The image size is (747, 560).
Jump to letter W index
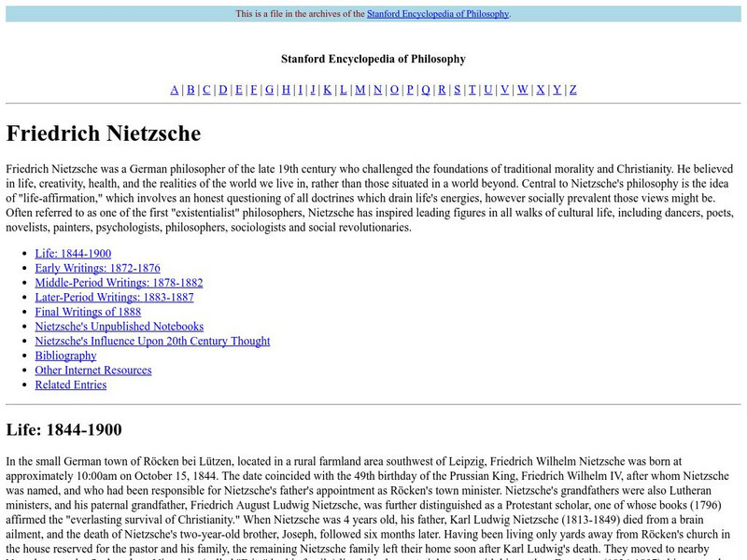(523, 90)
